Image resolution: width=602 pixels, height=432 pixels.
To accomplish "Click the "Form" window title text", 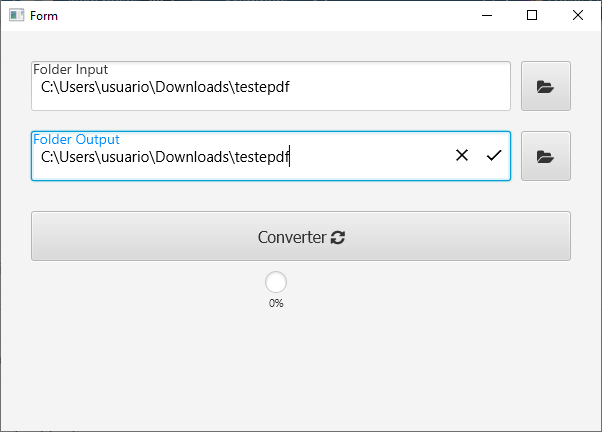I will [x=44, y=16].
